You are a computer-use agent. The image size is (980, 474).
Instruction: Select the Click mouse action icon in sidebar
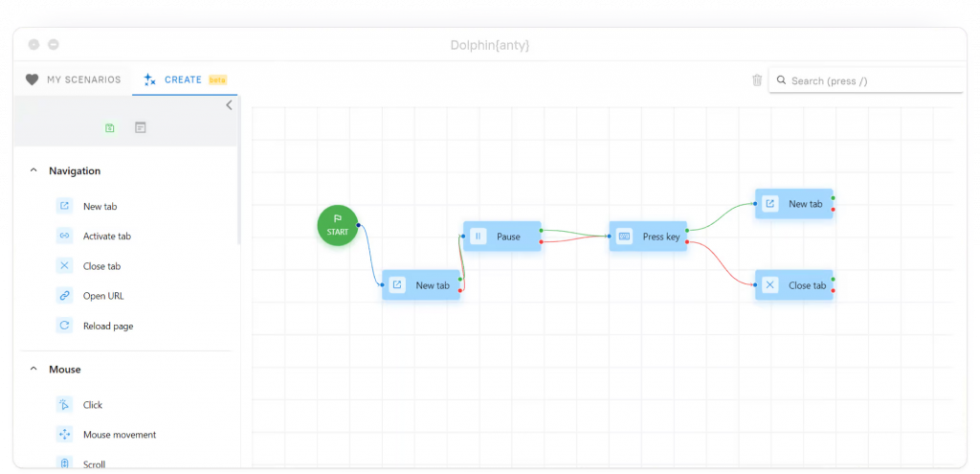coord(64,405)
